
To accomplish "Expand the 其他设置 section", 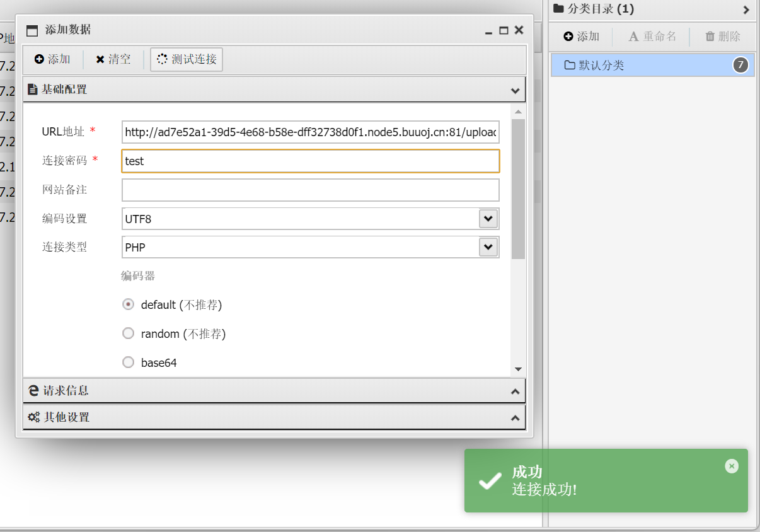I will coord(274,417).
